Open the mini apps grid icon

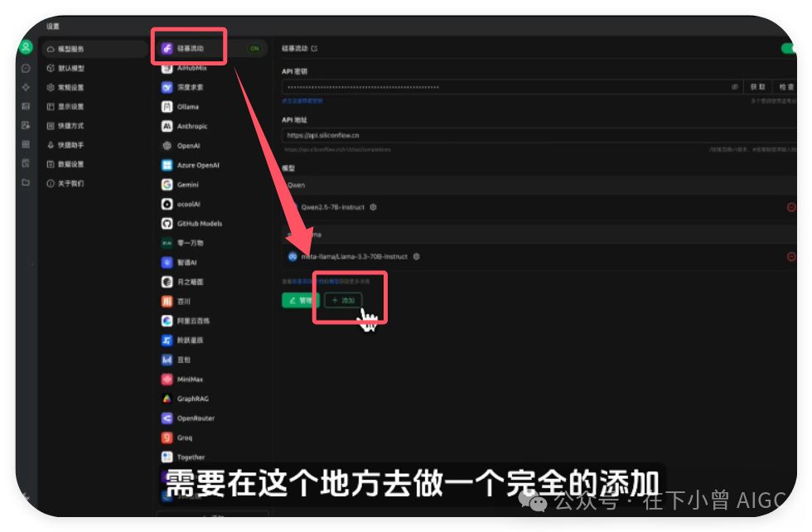[x=26, y=144]
